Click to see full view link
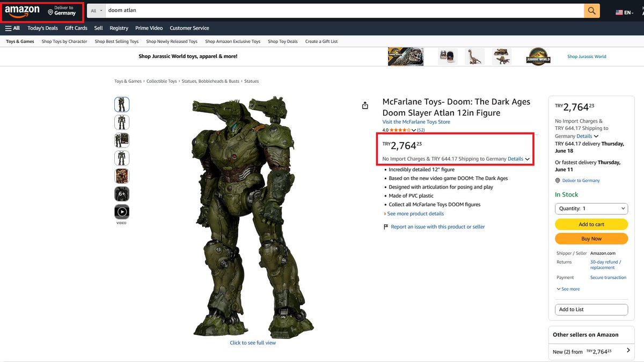Image resolution: width=644 pixels, height=362 pixels. click(253, 343)
